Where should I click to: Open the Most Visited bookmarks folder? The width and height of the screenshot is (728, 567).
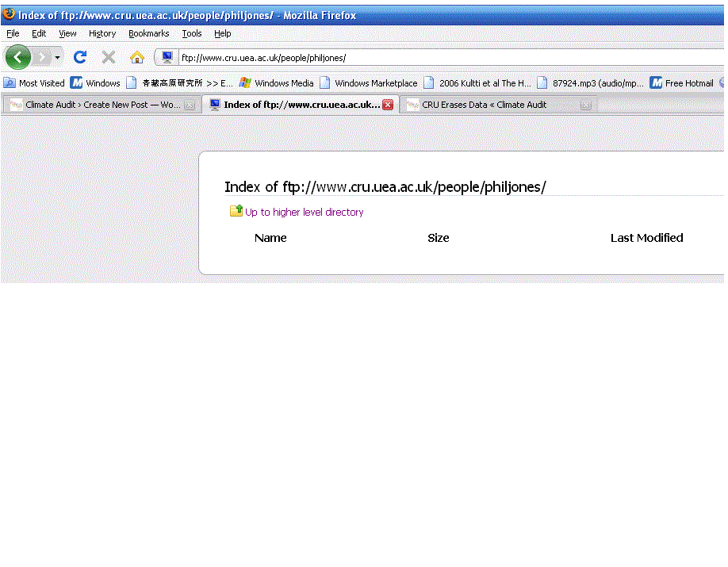coord(35,83)
